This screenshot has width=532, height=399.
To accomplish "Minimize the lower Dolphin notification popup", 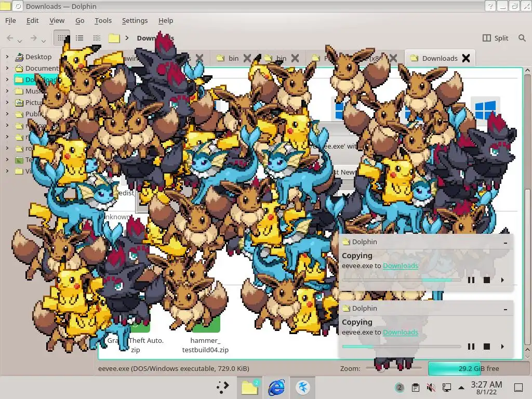I will click(506, 309).
